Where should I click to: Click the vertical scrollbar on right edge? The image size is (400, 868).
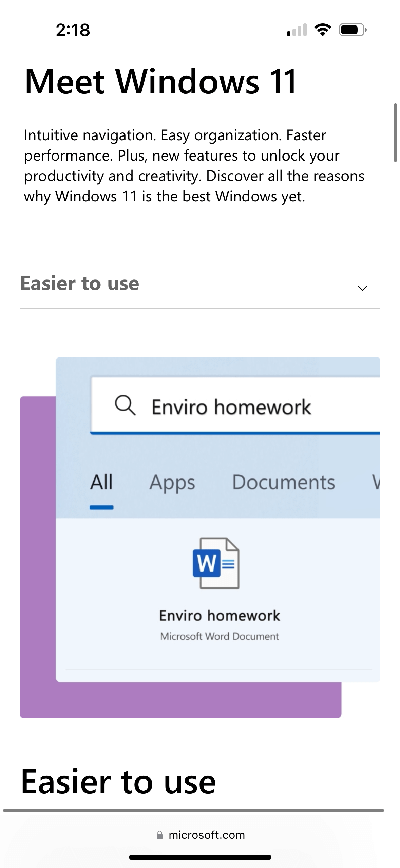point(395,132)
